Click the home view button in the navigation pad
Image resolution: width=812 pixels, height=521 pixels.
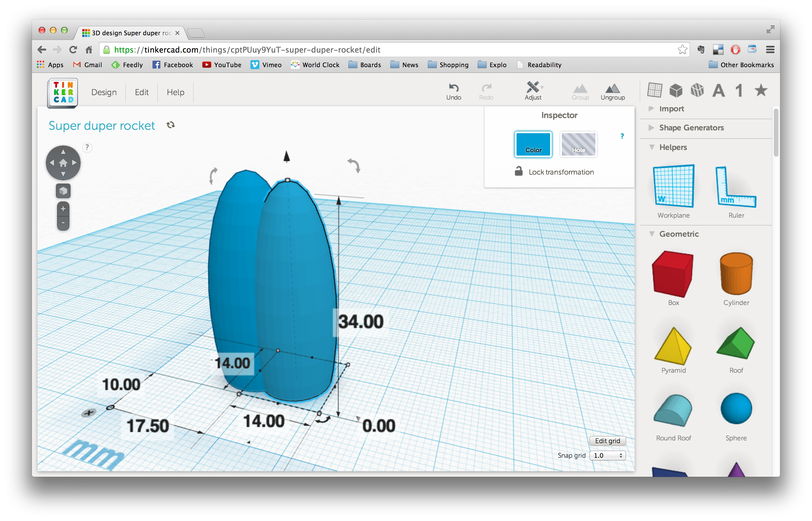[x=63, y=163]
